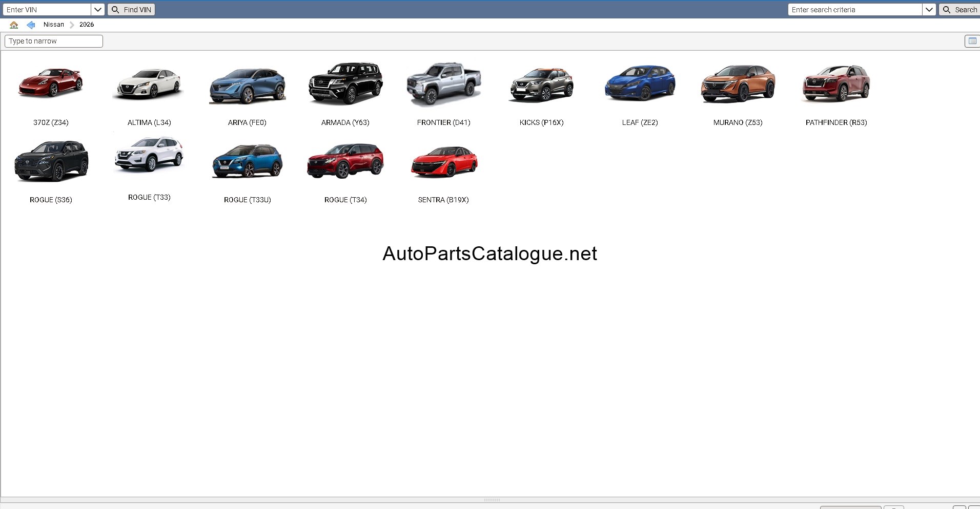
Task: Open the SENTRA (B19X) red car thumbnail
Action: tap(444, 161)
